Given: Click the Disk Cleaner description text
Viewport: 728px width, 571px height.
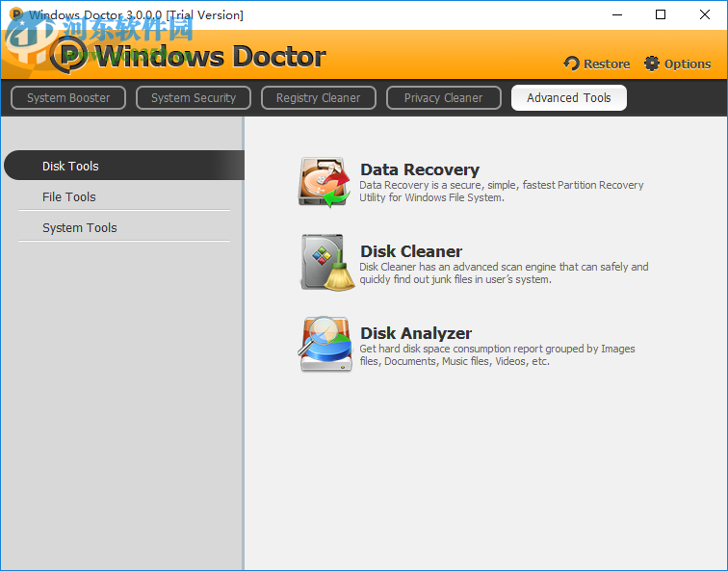Looking at the screenshot, I should 504,273.
